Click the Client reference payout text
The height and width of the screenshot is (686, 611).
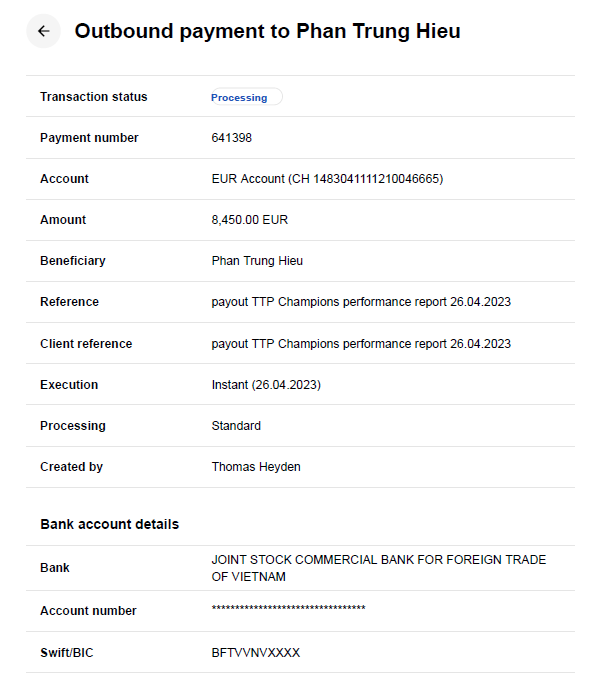(x=361, y=344)
